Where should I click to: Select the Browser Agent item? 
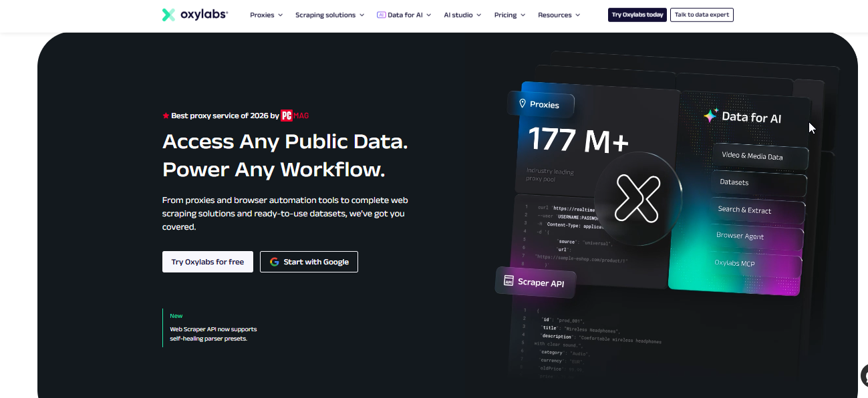point(756,236)
